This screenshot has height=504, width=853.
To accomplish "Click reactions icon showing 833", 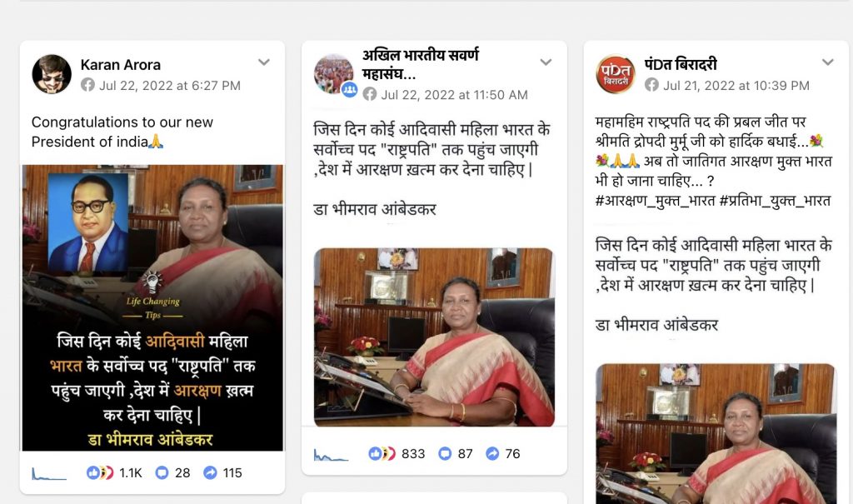I will point(382,453).
